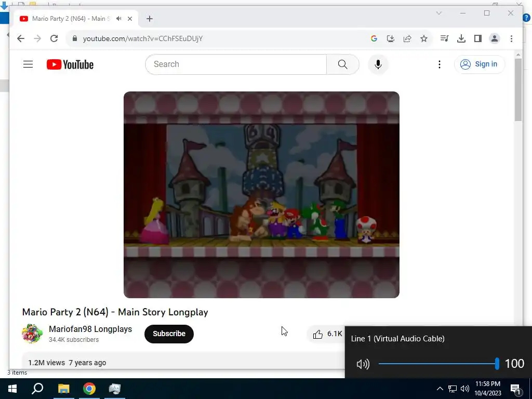Image resolution: width=532 pixels, height=399 pixels.
Task: Click the taskbar volume icon
Action: [x=465, y=389]
